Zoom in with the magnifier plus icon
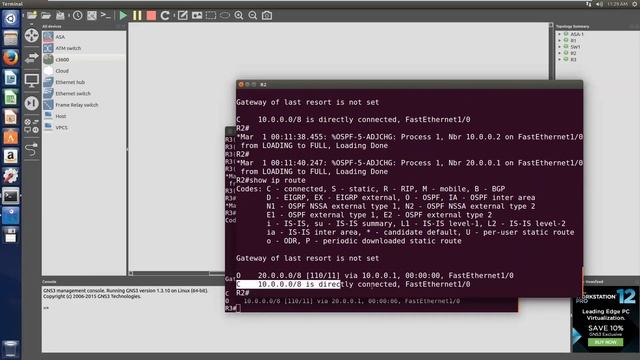 click(239, 16)
